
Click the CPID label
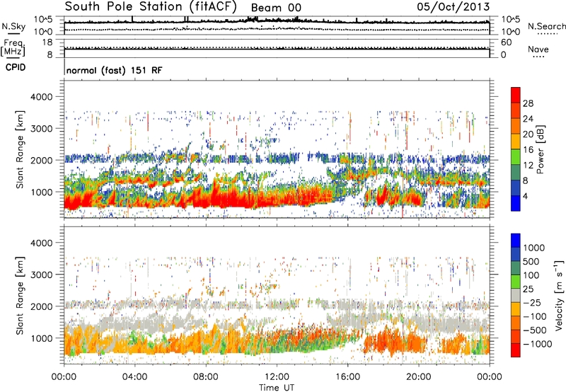(16, 67)
